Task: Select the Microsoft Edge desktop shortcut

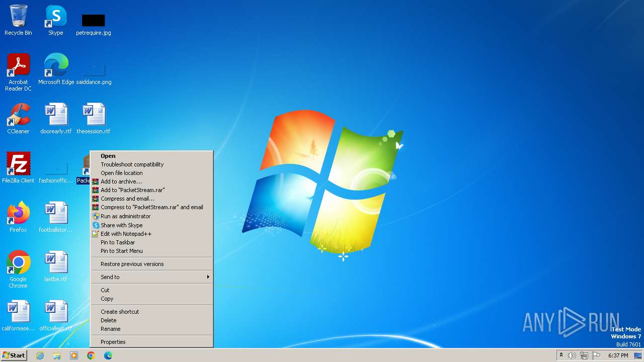Action: point(56,69)
